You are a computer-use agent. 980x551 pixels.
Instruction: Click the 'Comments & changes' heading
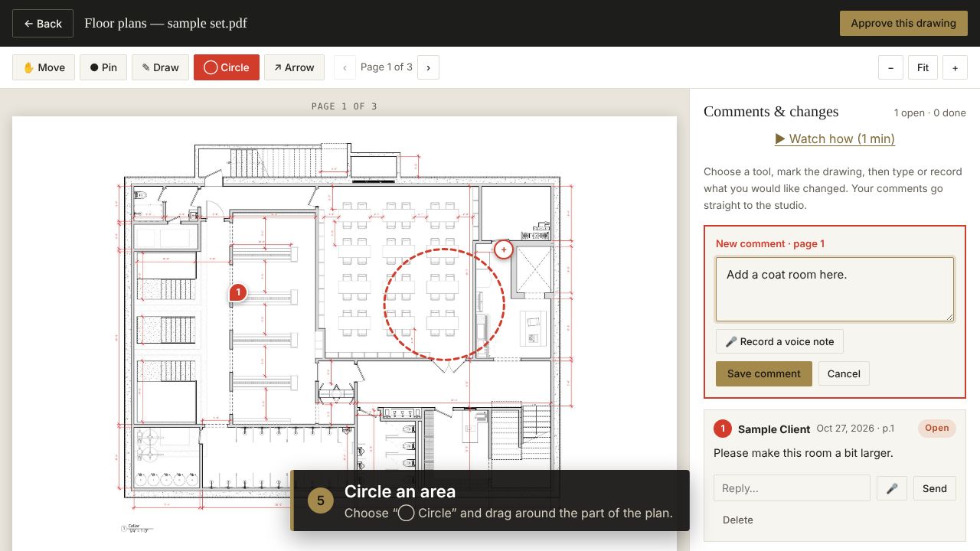point(771,112)
